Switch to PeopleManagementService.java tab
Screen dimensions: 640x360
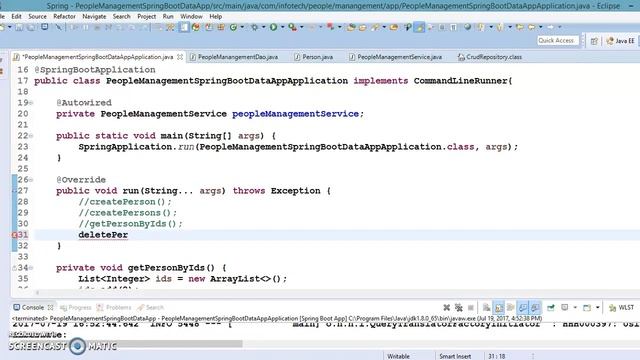click(x=396, y=57)
